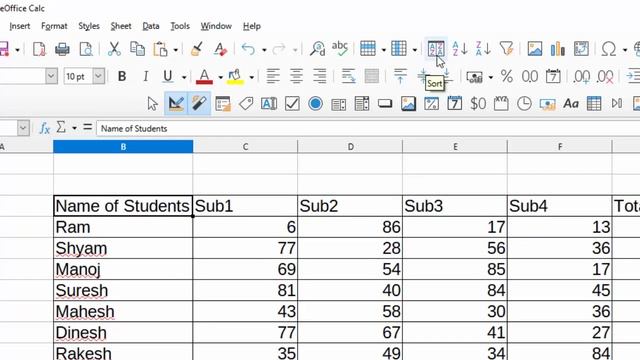Image resolution: width=640 pixels, height=360 pixels.
Task: Open Find and Replace
Action: [x=317, y=49]
